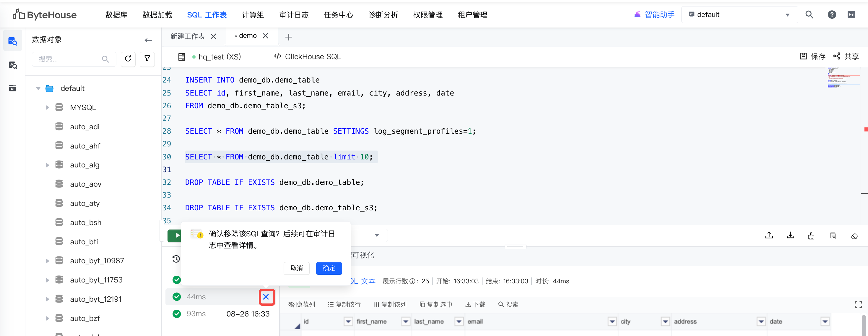Collapse the data objects panel with the arrow
This screenshot has height=336, width=868.
(148, 40)
